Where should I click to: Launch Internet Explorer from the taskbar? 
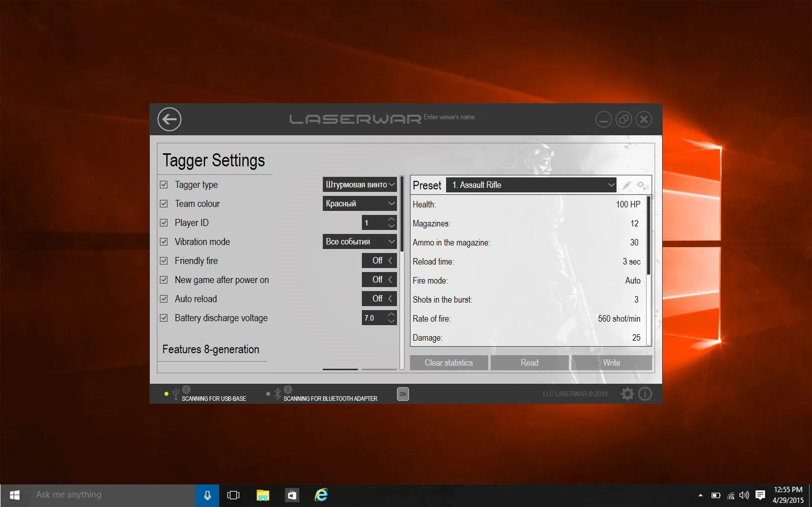pyautogui.click(x=321, y=495)
